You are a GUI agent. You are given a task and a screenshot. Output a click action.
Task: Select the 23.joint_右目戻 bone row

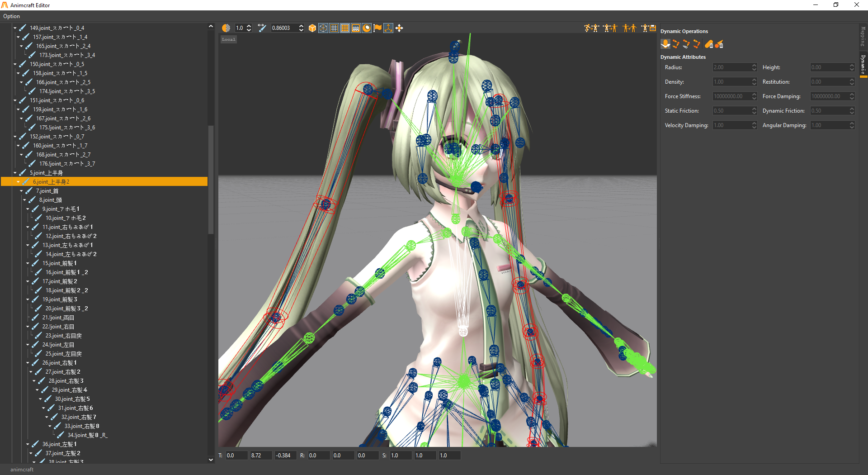[x=64, y=336]
